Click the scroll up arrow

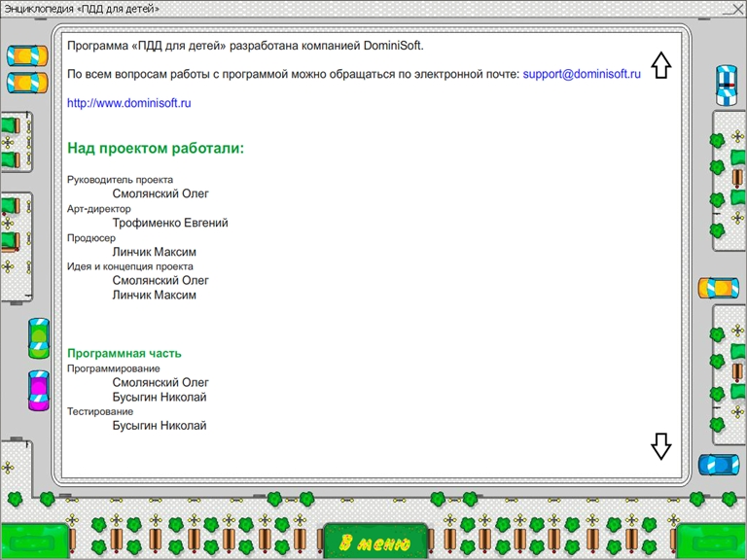(x=660, y=65)
